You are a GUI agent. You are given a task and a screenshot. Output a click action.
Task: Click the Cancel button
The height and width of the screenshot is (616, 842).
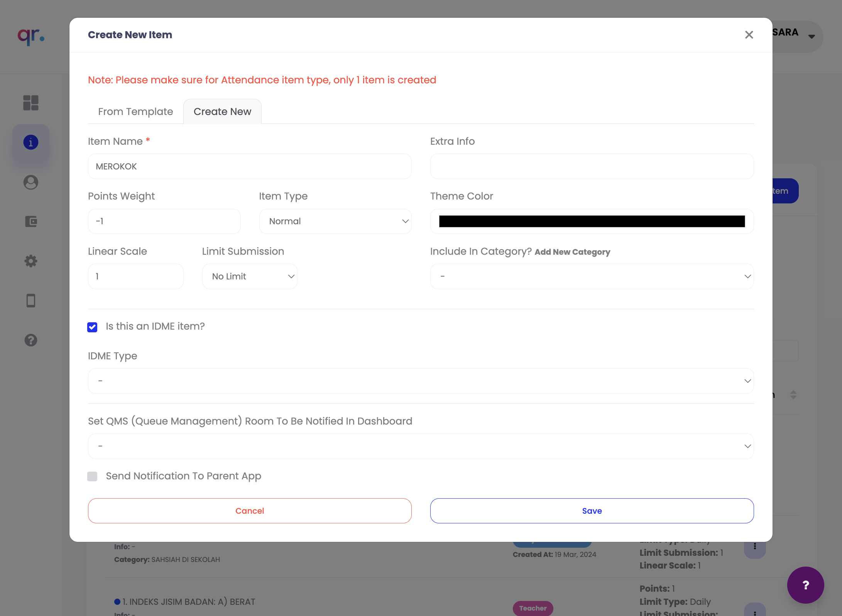(x=250, y=511)
